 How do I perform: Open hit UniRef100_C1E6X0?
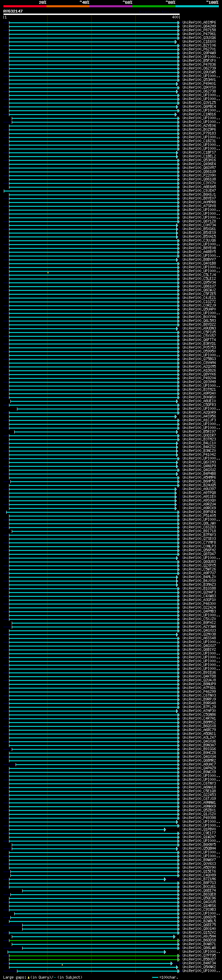(x=199, y=41)
